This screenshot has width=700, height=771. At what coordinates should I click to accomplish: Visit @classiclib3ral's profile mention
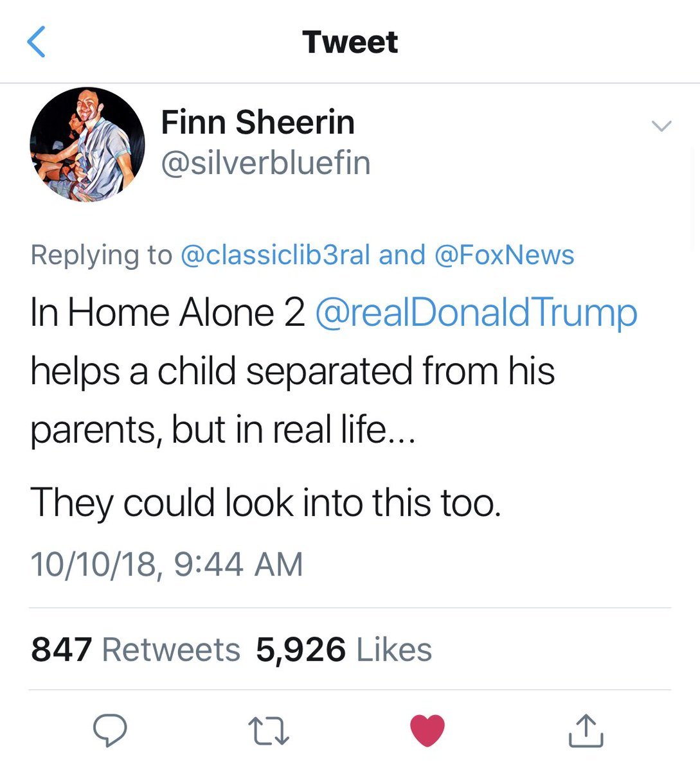pyautogui.click(x=276, y=255)
